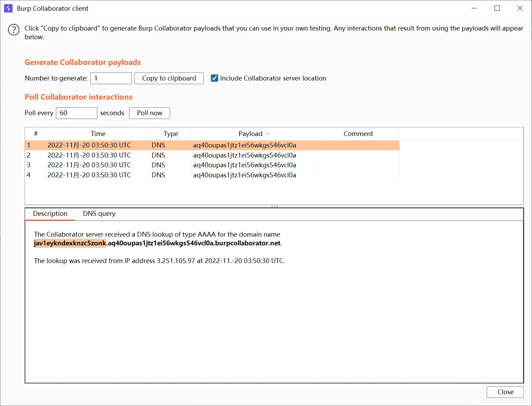532x406 pixels.
Task: Click the highlighted jav1eykndexknzc5zonk subdomain text
Action: point(70,243)
